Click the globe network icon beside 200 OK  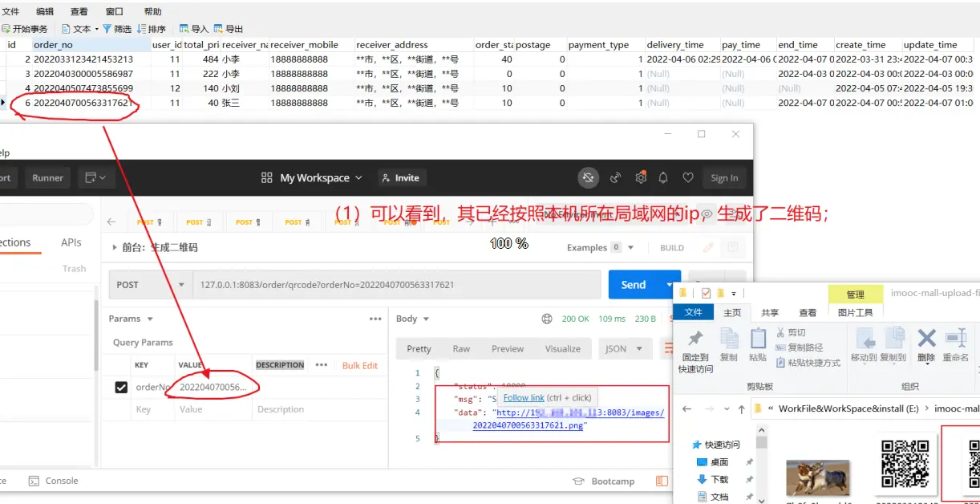(547, 319)
